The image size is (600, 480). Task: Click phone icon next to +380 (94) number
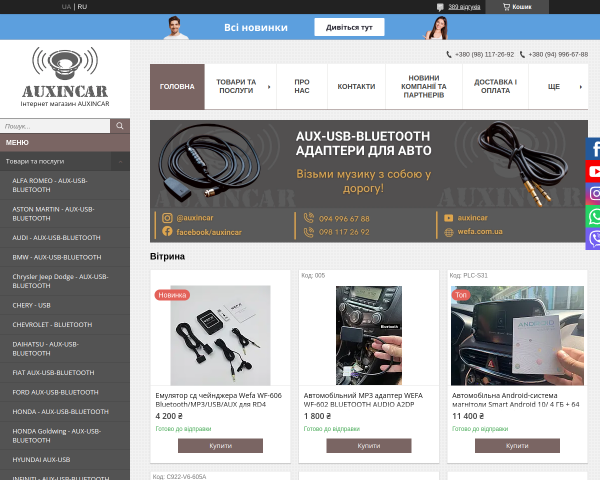coord(522,55)
